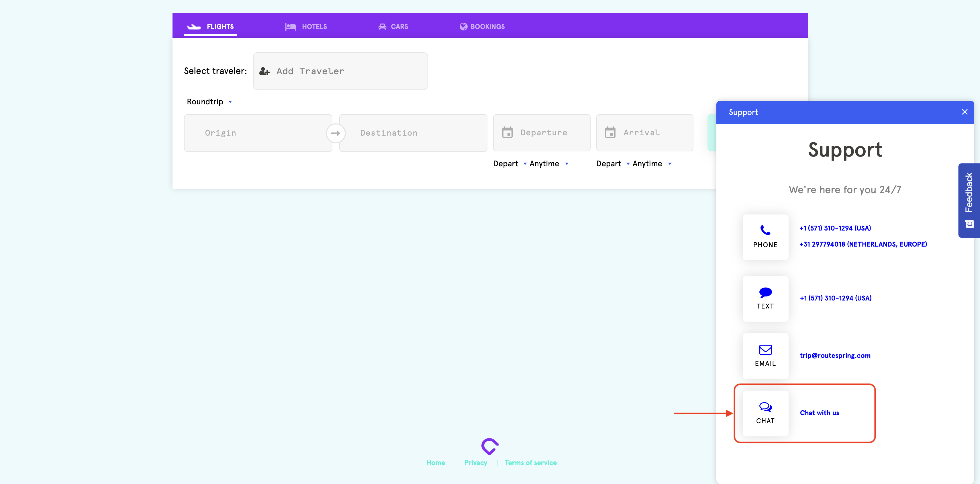Click the Arrival calendar icon
The width and height of the screenshot is (980, 484).
(x=610, y=132)
